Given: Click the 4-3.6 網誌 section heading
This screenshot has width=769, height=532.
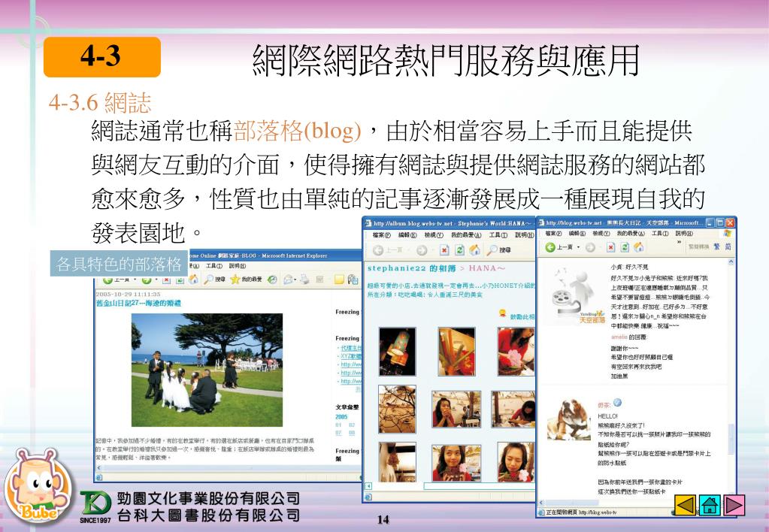Looking at the screenshot, I should click(x=100, y=102).
